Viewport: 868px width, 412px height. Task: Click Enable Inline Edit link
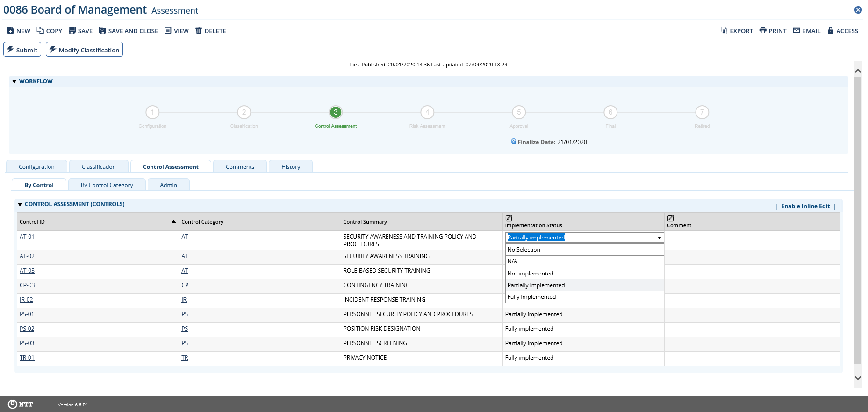(805, 206)
